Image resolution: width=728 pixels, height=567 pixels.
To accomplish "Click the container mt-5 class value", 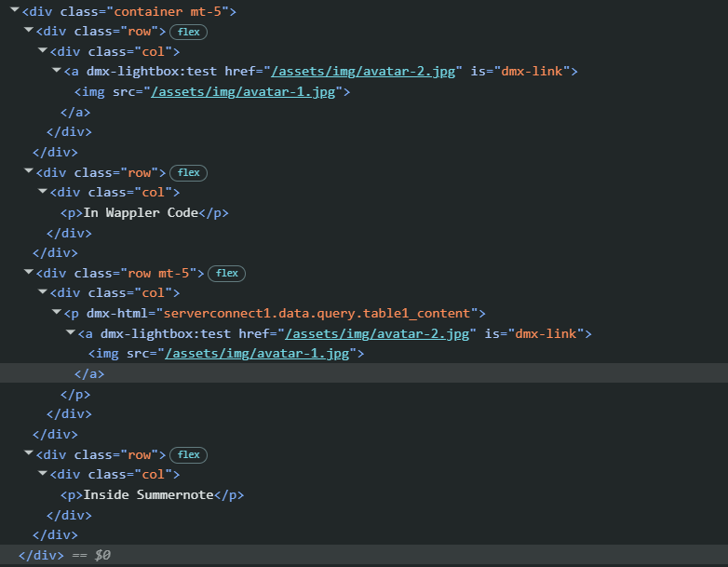I will (x=169, y=11).
